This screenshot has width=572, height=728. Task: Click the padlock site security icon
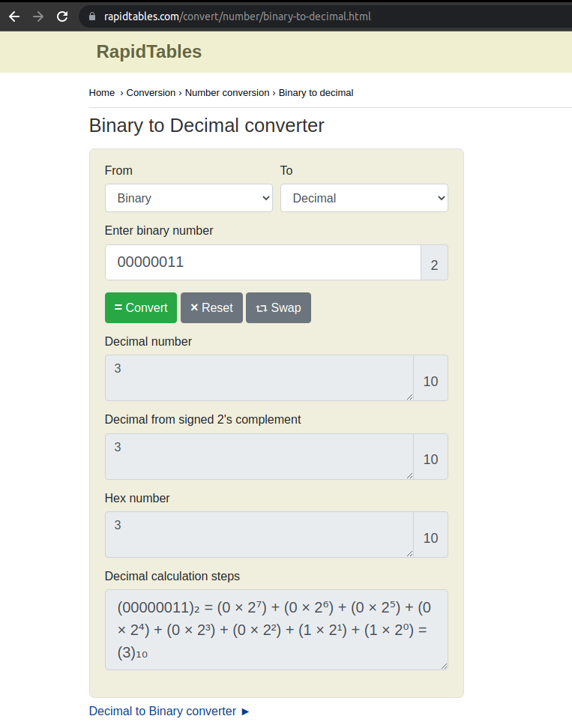click(92, 16)
